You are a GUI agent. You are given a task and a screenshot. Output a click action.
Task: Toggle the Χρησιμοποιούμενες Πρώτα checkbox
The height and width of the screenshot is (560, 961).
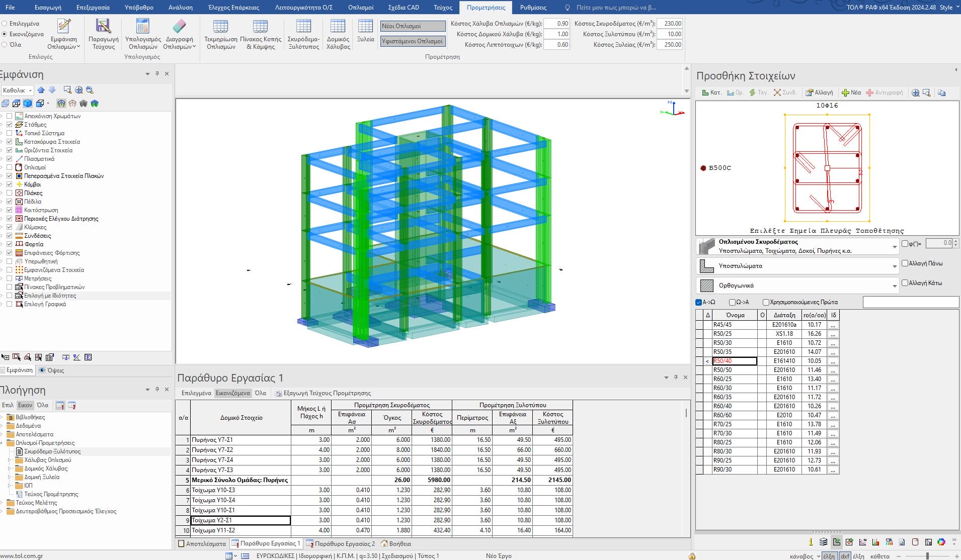tap(766, 302)
